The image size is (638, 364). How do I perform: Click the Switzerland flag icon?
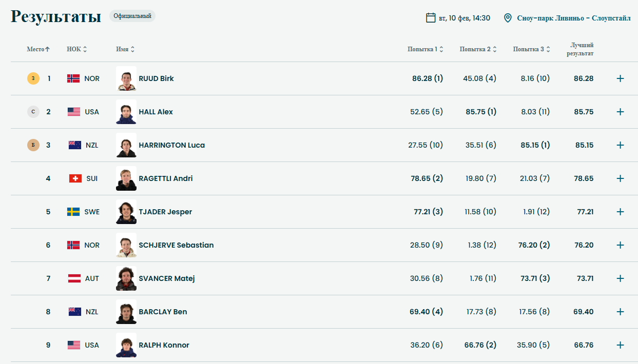coord(75,178)
